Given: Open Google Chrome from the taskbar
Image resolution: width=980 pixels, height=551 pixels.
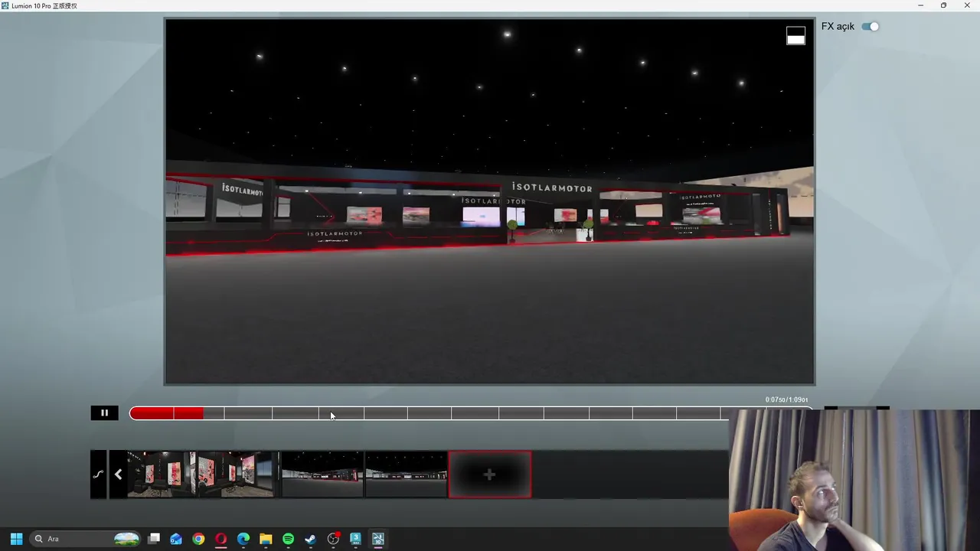Looking at the screenshot, I should (x=198, y=539).
